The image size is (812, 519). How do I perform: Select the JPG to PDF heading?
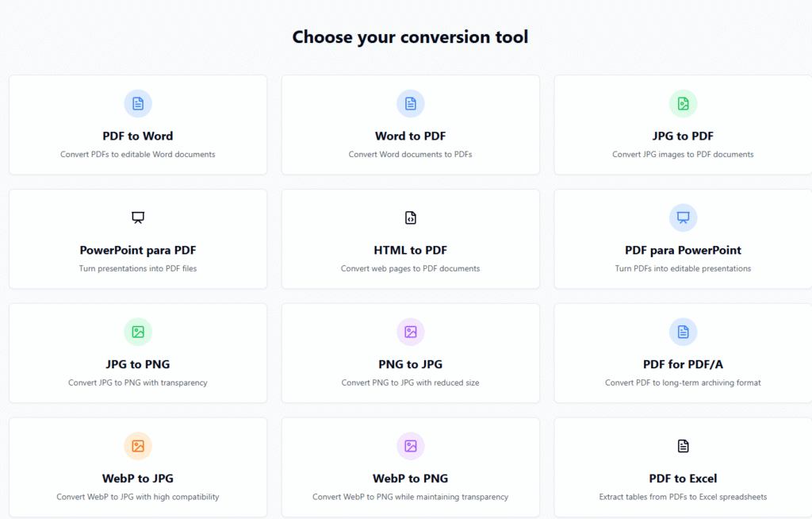[x=683, y=136]
